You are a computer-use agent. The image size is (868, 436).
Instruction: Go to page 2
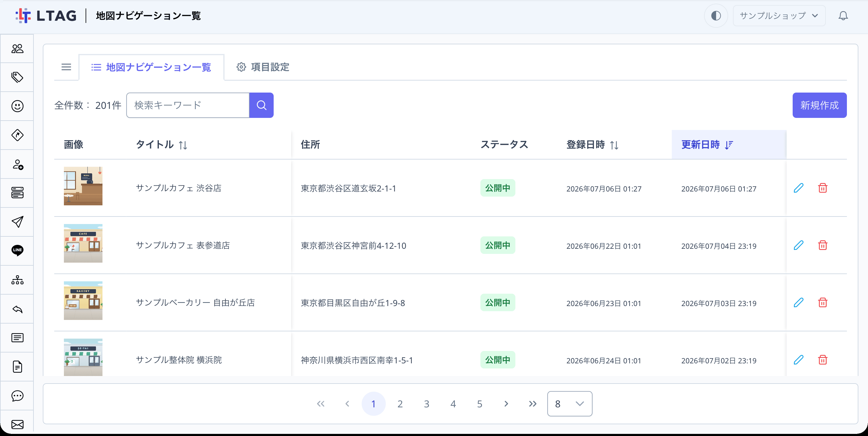(400, 404)
